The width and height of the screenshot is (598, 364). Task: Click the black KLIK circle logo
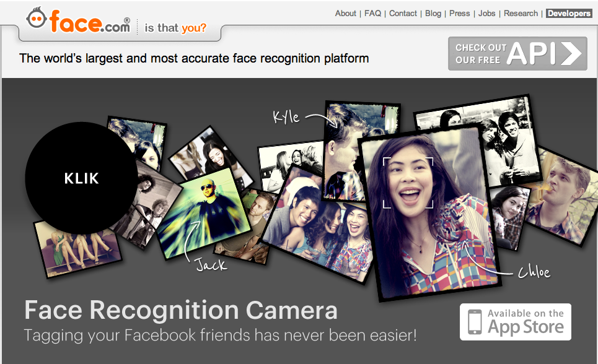point(81,178)
